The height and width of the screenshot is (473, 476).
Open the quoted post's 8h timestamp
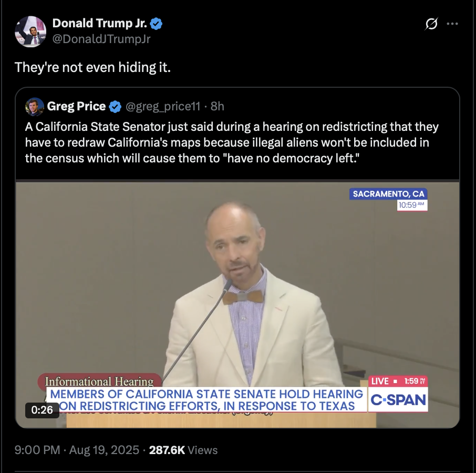[218, 106]
